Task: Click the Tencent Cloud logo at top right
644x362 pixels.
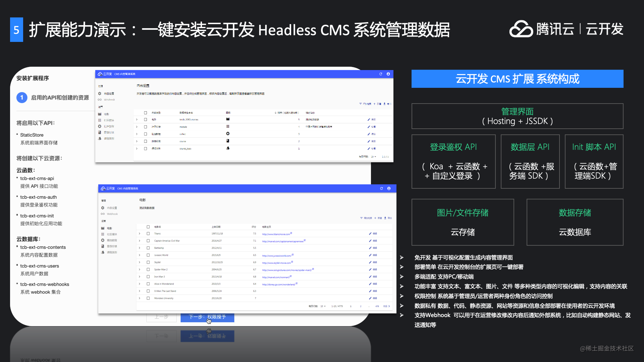Action: point(566,29)
